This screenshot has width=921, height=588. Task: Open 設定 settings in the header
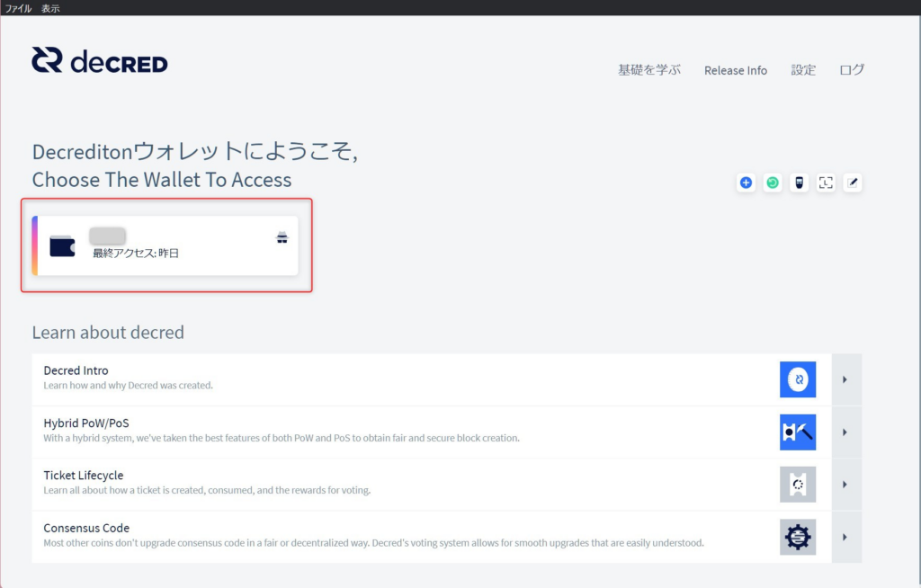(x=803, y=70)
